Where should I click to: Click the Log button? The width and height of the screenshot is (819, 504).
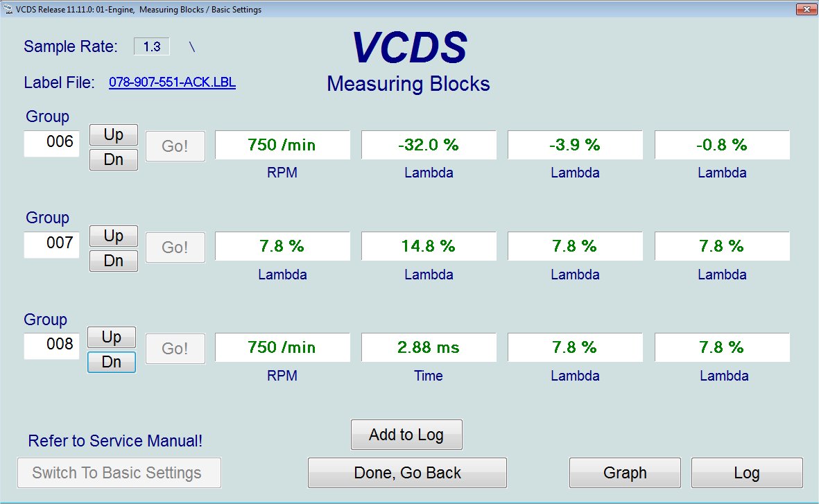pos(747,473)
